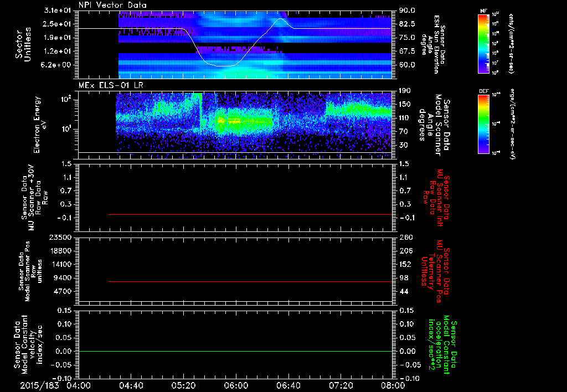Click the '2015/183 04:00' start time label
This screenshot has height=392, width=567.
pyautogui.click(x=55, y=385)
